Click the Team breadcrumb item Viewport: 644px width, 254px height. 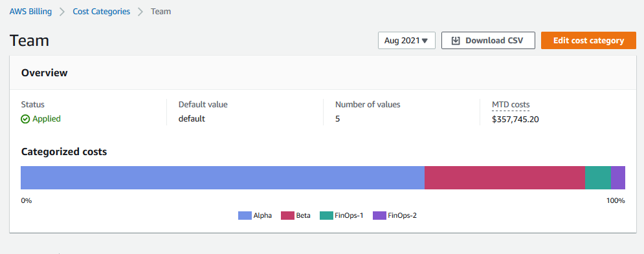pyautogui.click(x=161, y=12)
